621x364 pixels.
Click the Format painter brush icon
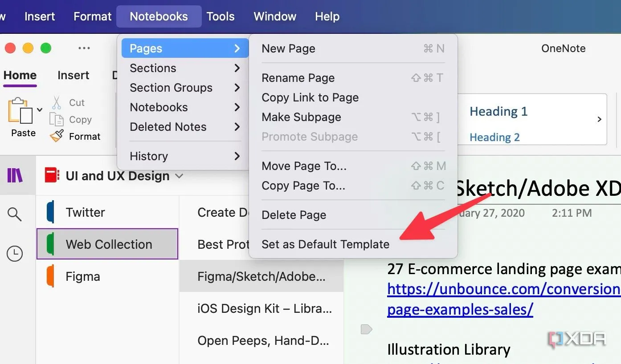[x=57, y=136]
